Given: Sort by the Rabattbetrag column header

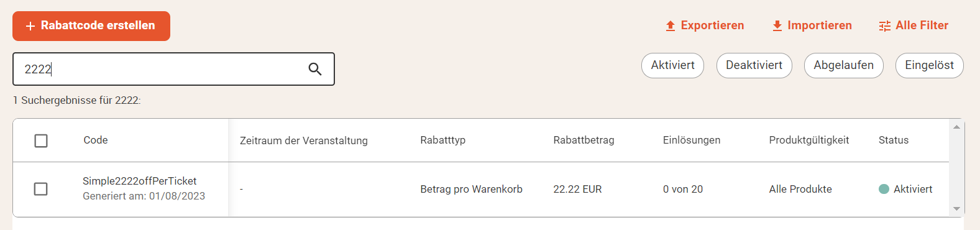Looking at the screenshot, I should tap(584, 140).
